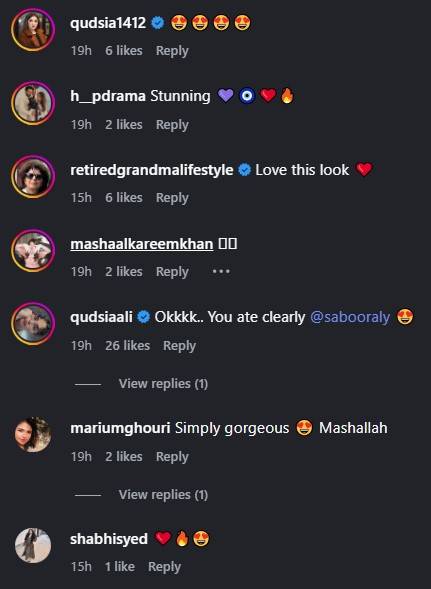Open qudsia1412's profile picture
Image resolution: width=431 pixels, height=589 pixels.
33,30
